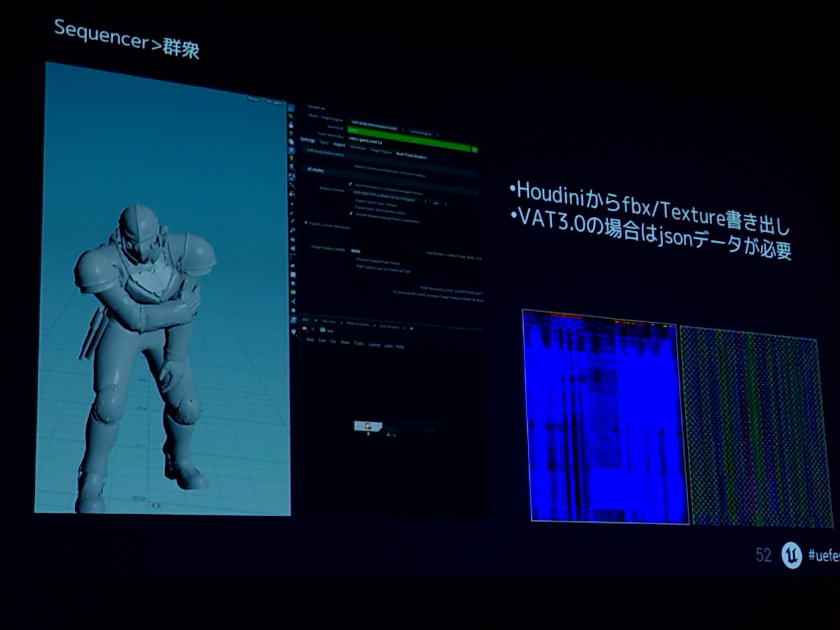Click the blue position texture image
This screenshot has height=630, width=840.
click(x=605, y=416)
